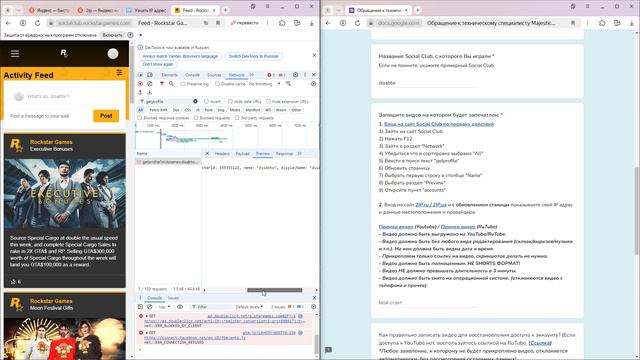This screenshot has width=640, height=360.
Task: Show more request detail tabs
Action: pos(300,153)
